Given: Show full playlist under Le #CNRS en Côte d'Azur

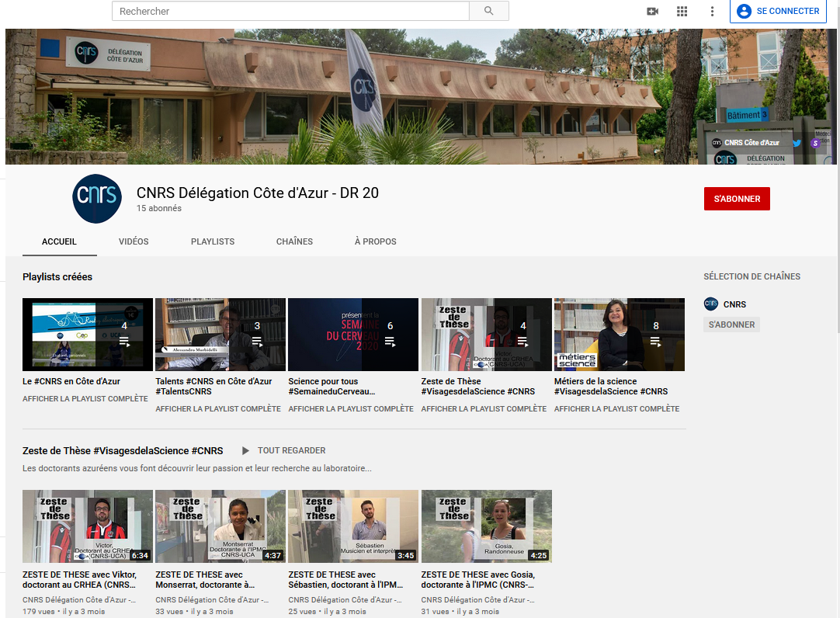Looking at the screenshot, I should [x=85, y=398].
